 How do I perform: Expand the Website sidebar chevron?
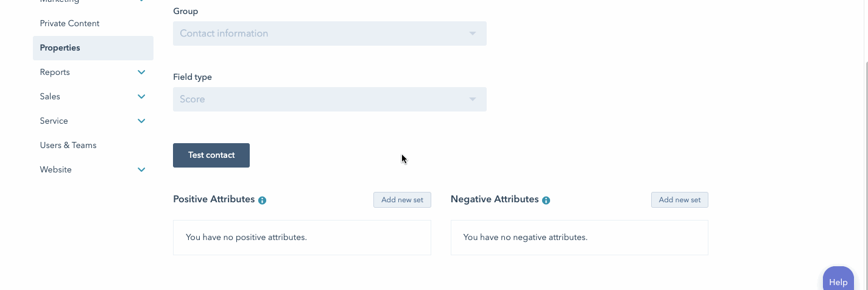pos(141,170)
